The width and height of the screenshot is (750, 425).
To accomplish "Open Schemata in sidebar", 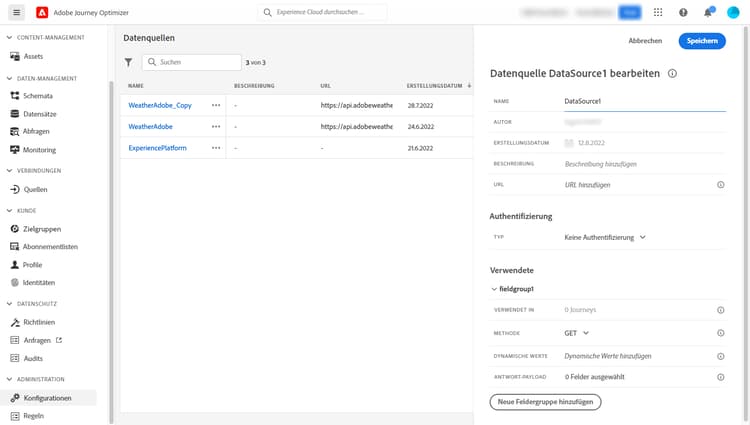I will [38, 96].
